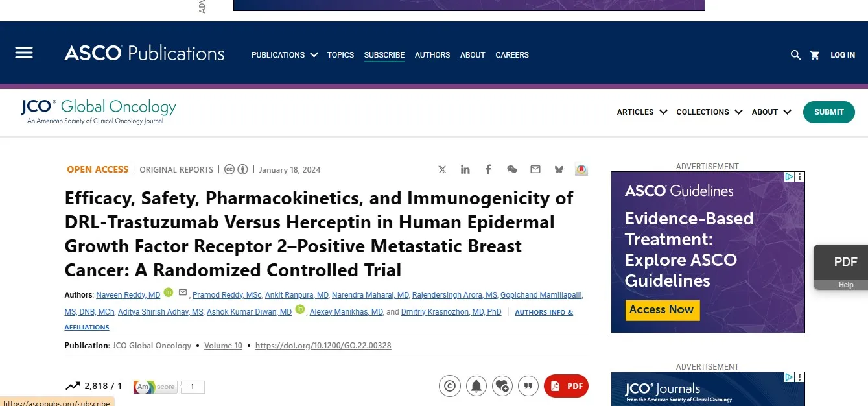Click the Access Now advertisement button

click(x=661, y=310)
